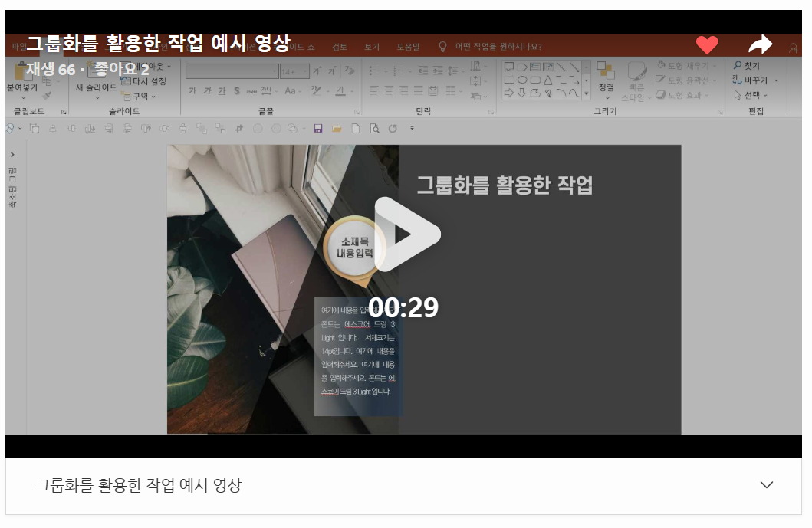
Task: Open the 선택 select dropdown
Action: click(x=751, y=95)
